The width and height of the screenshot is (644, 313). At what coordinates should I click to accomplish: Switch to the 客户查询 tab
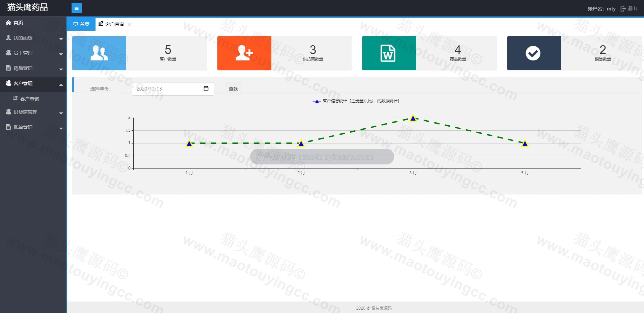[x=114, y=24]
